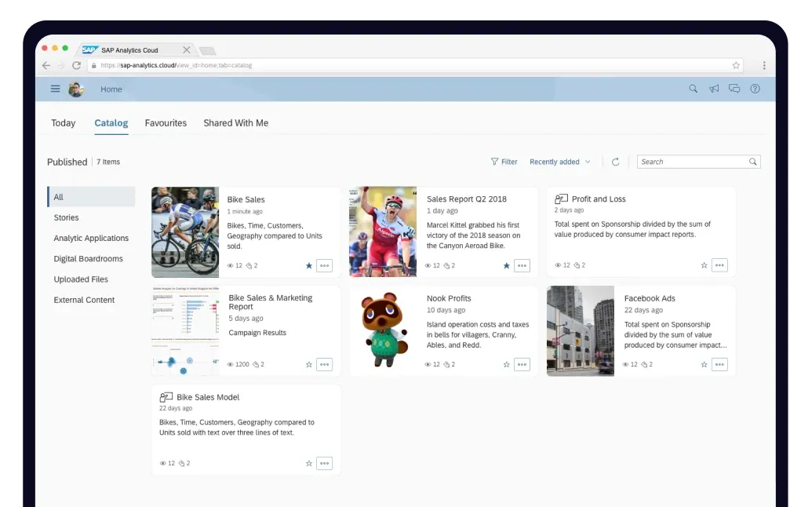812x507 pixels.
Task: Toggle the star on Profit and Loss
Action: pos(704,265)
